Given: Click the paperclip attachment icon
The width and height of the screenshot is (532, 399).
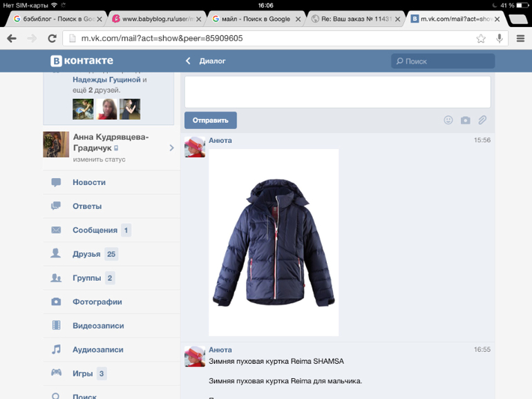Looking at the screenshot, I should coord(482,120).
